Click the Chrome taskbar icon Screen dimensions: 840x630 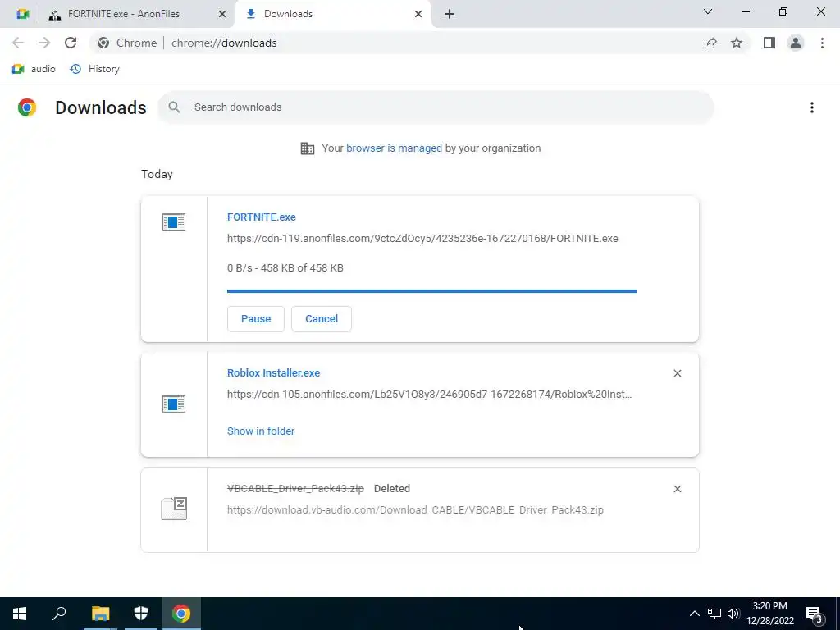(181, 614)
